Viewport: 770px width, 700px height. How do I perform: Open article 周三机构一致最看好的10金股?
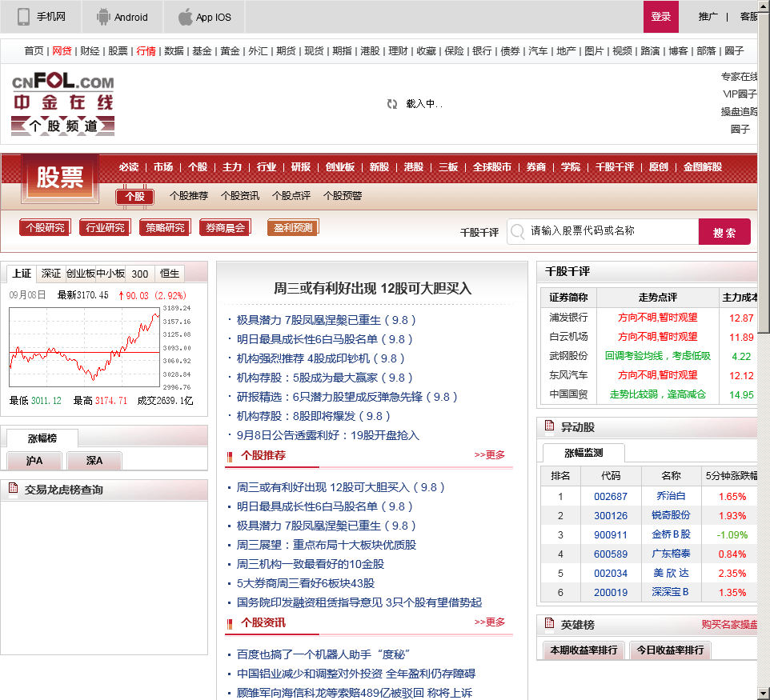[311, 564]
